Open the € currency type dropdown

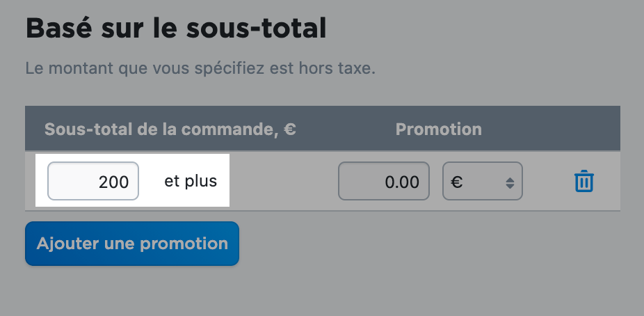[x=482, y=181]
